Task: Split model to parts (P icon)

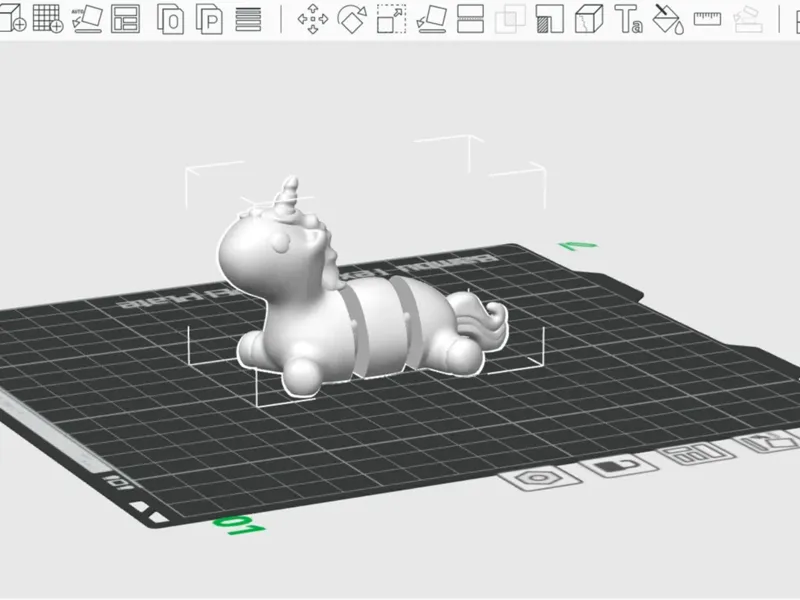Action: [x=209, y=19]
